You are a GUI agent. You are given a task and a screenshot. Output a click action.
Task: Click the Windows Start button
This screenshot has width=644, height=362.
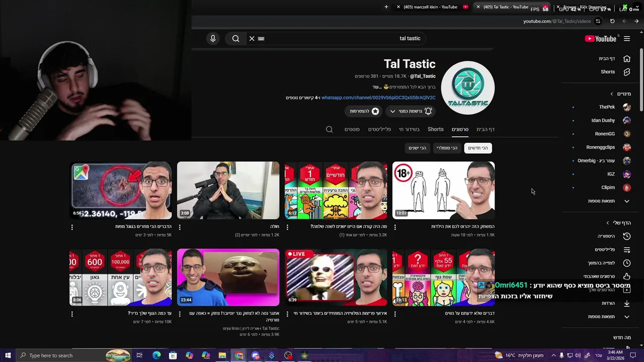8,355
